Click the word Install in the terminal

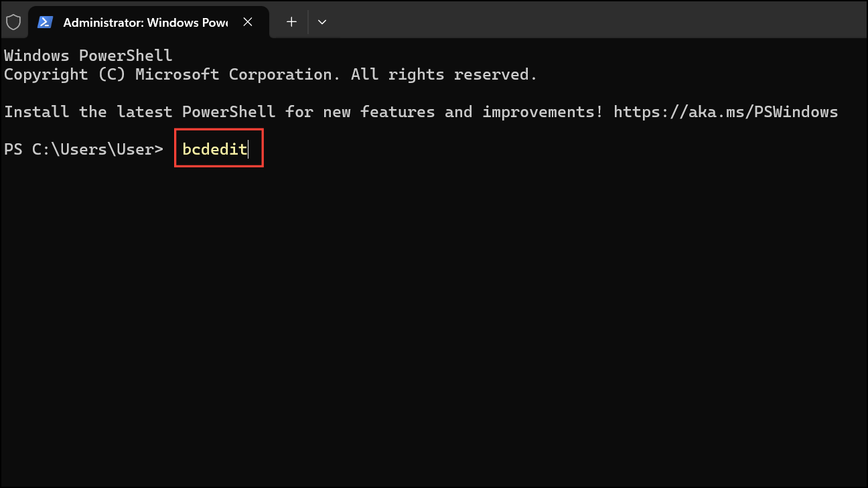[36, 112]
